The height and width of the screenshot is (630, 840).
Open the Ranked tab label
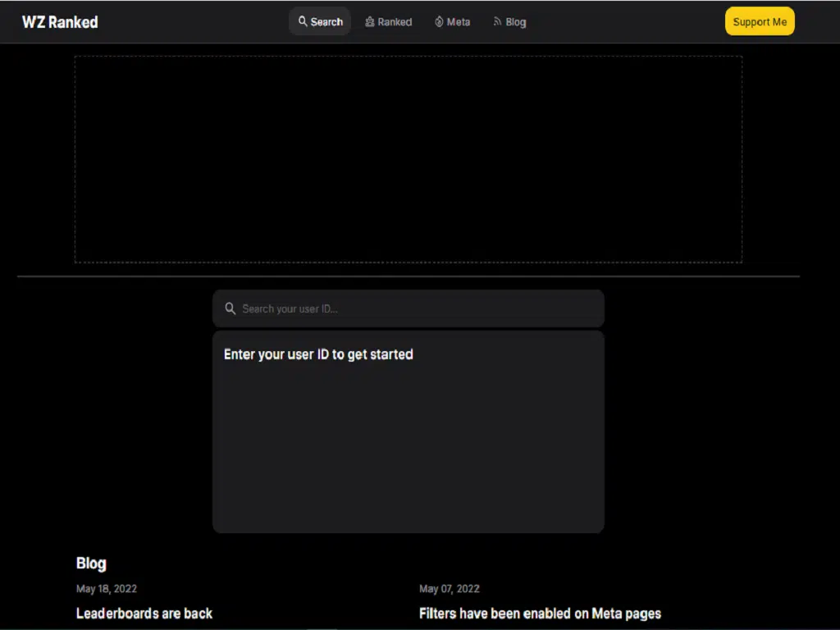click(395, 22)
